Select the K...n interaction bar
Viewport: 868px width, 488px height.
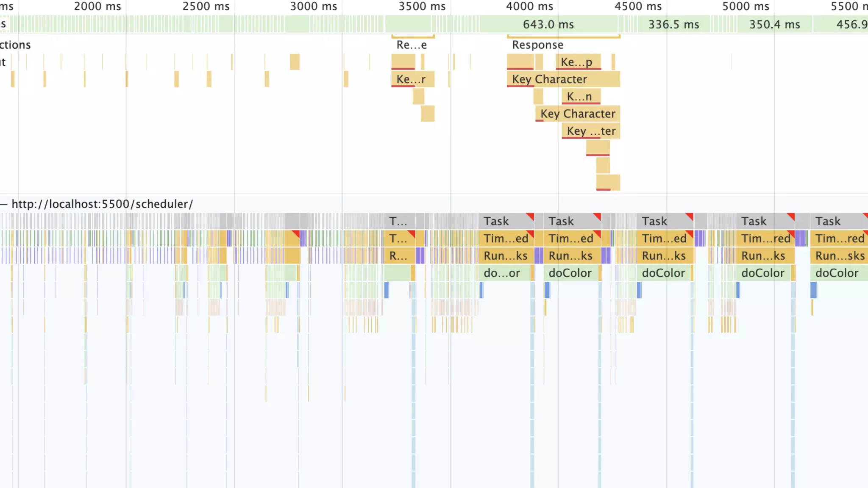pyautogui.click(x=581, y=97)
